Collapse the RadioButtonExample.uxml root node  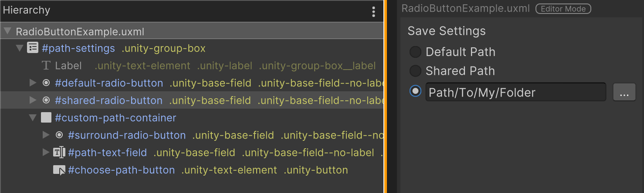(7, 31)
